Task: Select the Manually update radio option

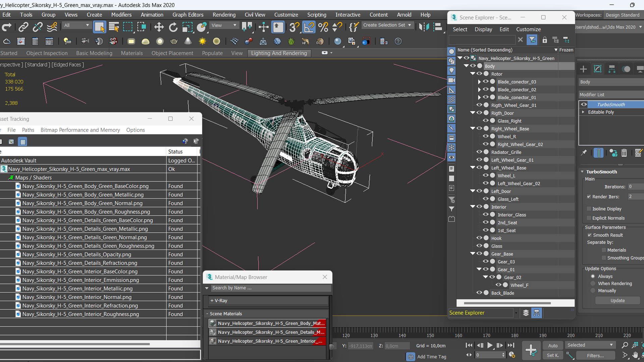Action: (593, 291)
